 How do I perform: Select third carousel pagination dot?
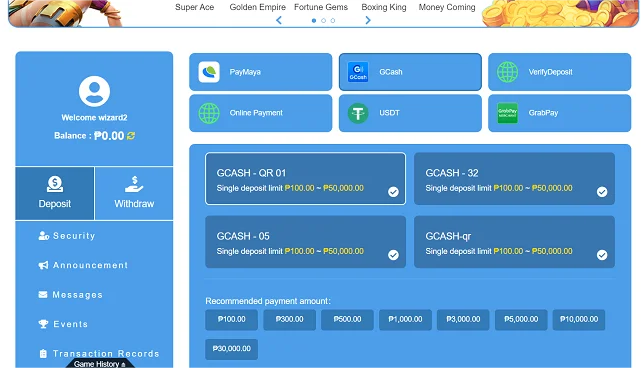[333, 20]
